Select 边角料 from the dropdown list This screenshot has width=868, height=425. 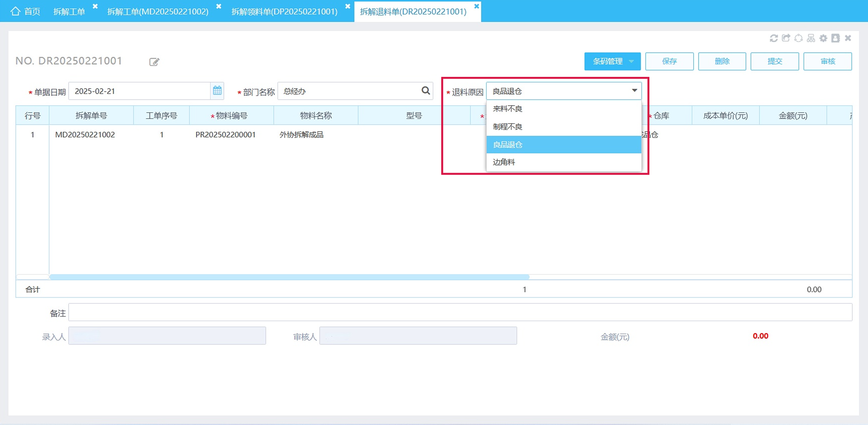pos(564,162)
